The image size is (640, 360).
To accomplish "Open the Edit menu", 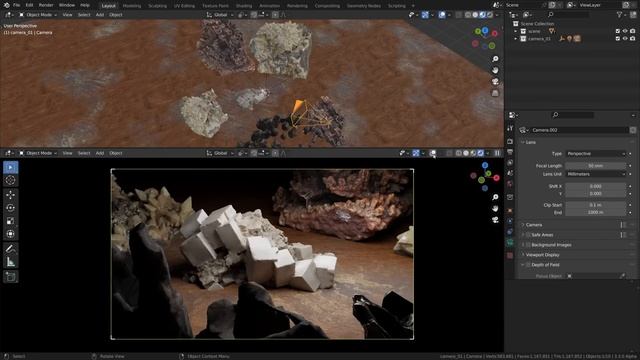I will pos(29,5).
